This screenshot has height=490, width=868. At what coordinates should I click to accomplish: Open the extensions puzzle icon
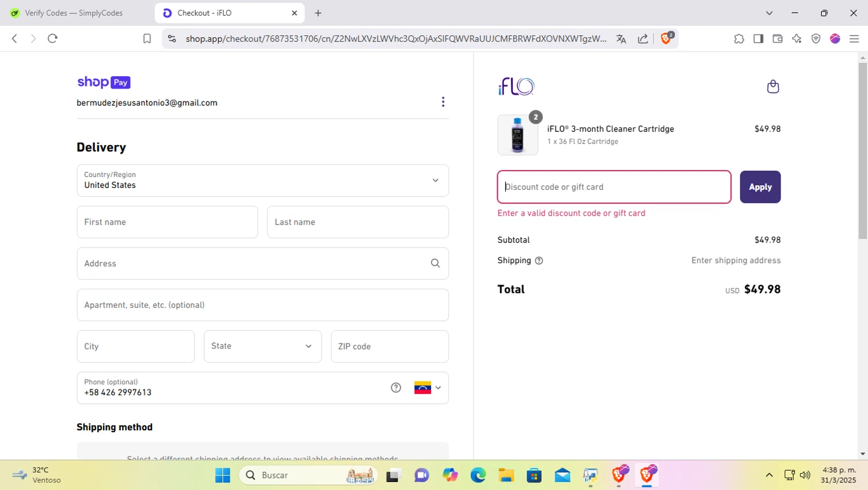click(739, 39)
